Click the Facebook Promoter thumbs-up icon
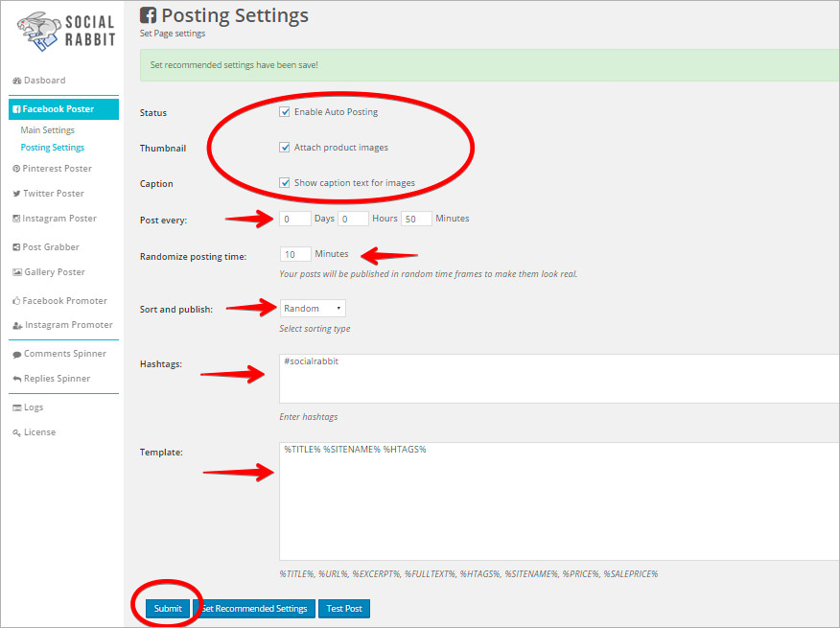The image size is (840, 628). pyautogui.click(x=16, y=301)
